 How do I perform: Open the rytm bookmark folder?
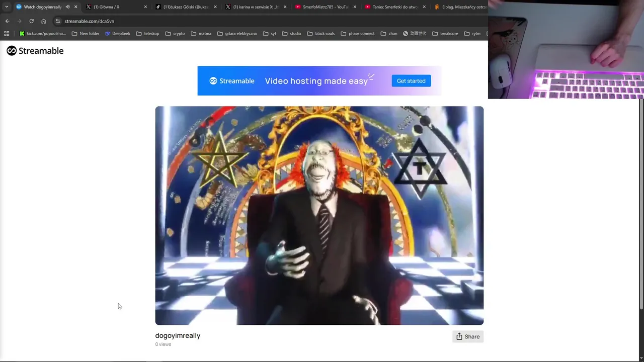(472, 34)
